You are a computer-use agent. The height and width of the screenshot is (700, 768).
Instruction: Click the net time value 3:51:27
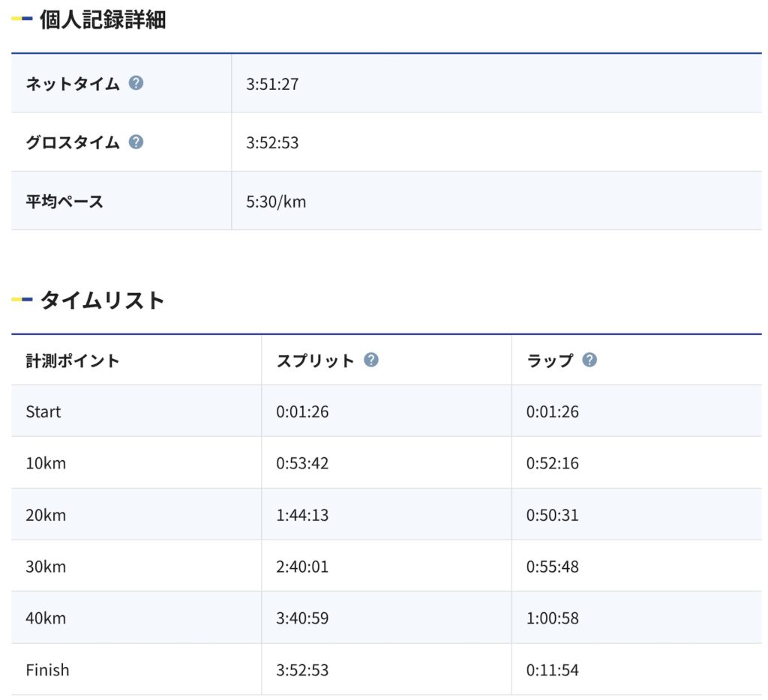[272, 84]
